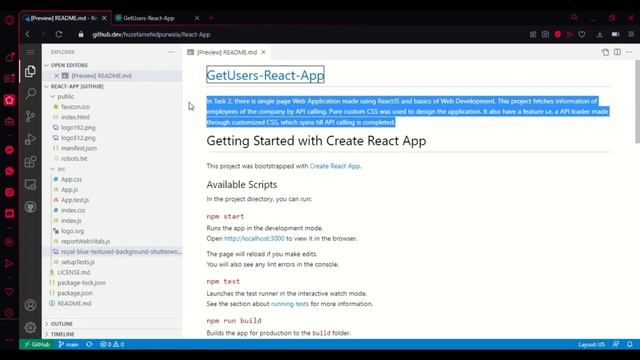Image resolution: width=640 pixels, height=360 pixels.
Task: Split the editor to the right
Action: click(x=617, y=52)
